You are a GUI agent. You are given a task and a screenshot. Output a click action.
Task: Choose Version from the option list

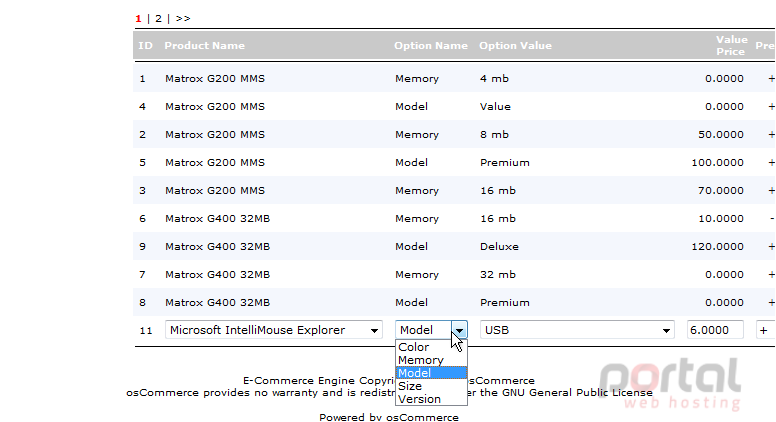pos(431,399)
